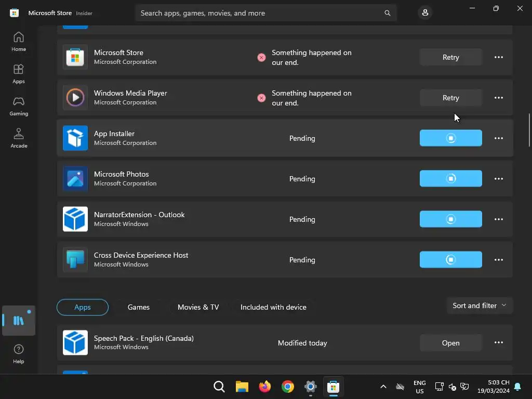Viewport: 532px width, 399px height.
Task: Launch Google Chrome from the taskbar
Action: point(288,387)
